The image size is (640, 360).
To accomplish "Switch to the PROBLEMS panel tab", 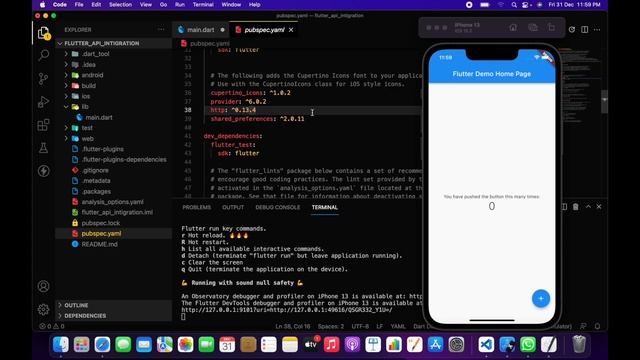I will pyautogui.click(x=197, y=207).
